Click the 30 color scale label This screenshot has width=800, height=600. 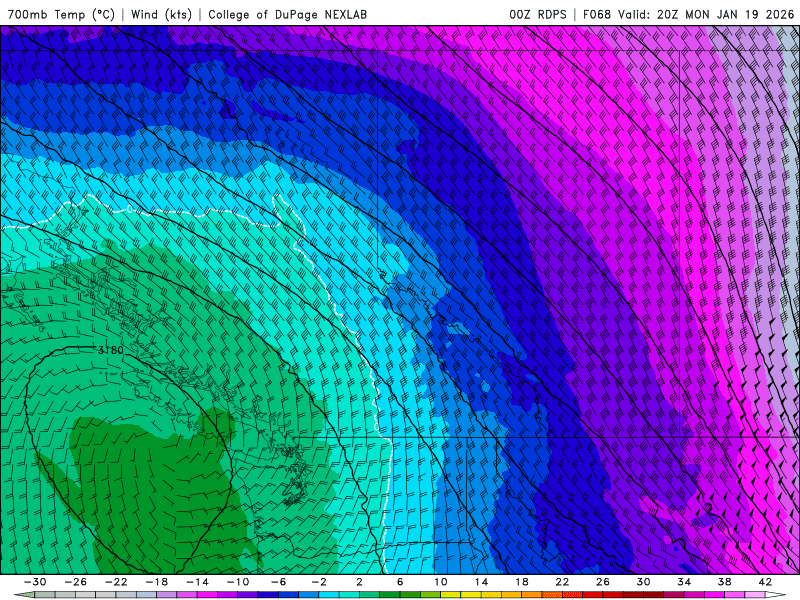click(x=643, y=582)
